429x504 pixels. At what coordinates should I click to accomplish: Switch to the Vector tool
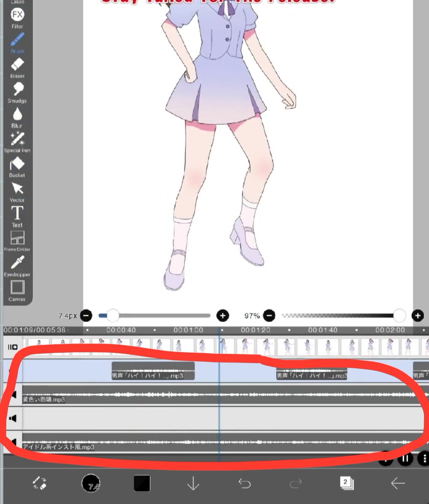(x=17, y=192)
